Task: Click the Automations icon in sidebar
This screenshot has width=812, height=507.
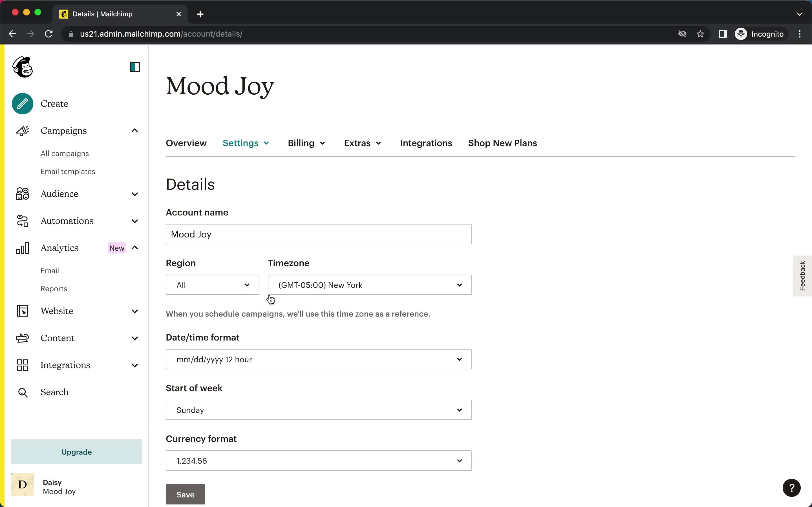Action: (x=22, y=221)
